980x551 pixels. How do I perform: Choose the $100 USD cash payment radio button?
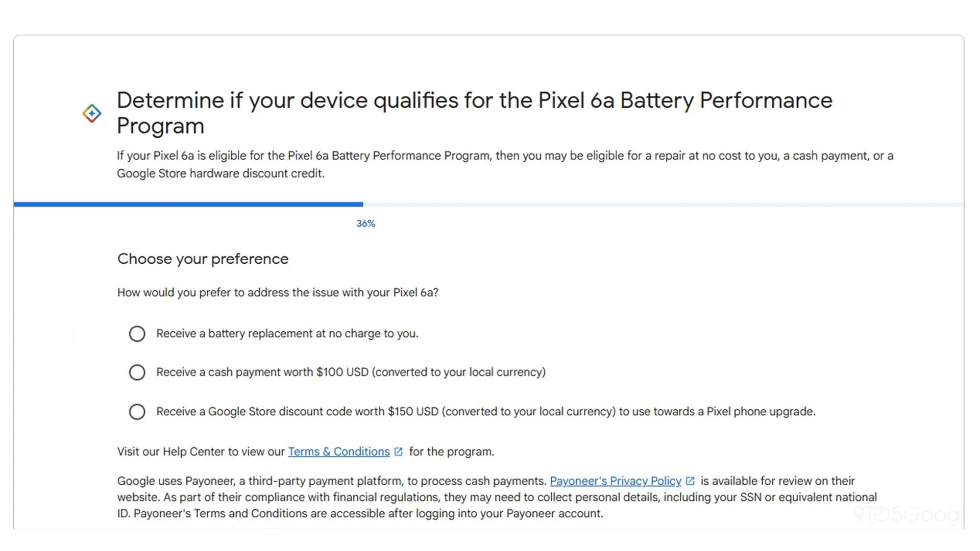point(137,372)
